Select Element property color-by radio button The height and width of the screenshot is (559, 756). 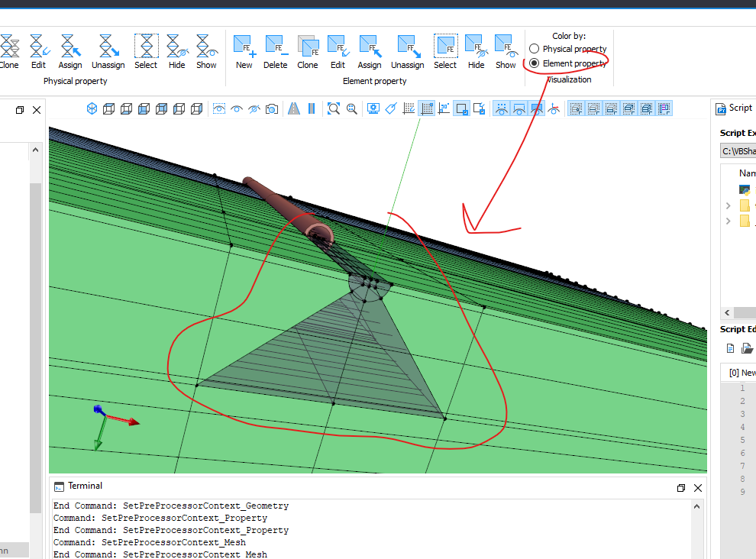(x=534, y=63)
